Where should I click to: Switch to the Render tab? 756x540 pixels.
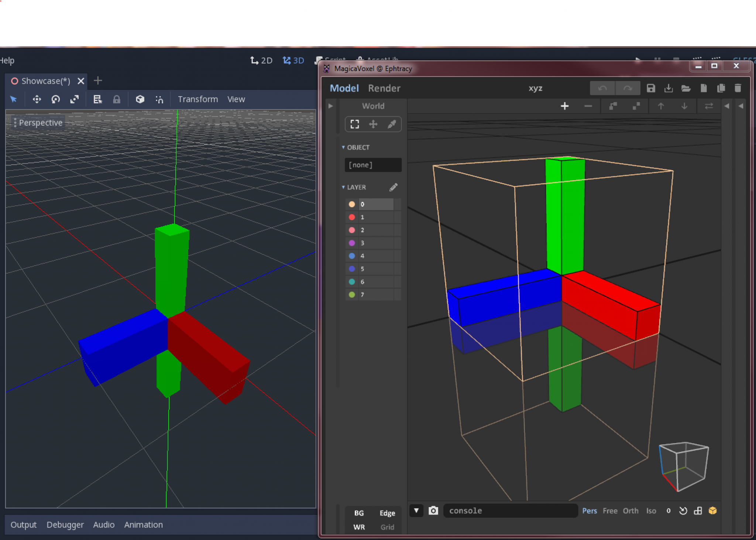384,88
